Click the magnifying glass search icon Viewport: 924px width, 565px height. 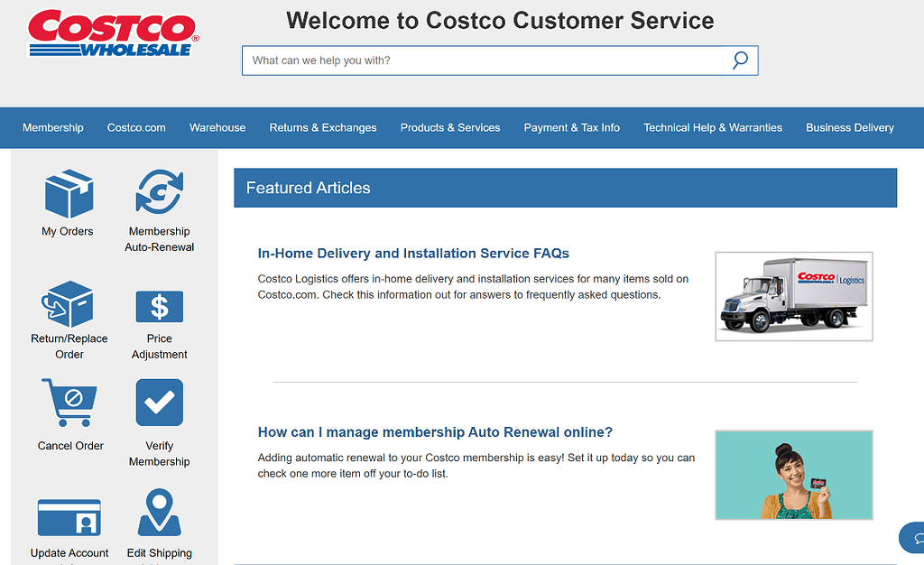(x=740, y=60)
